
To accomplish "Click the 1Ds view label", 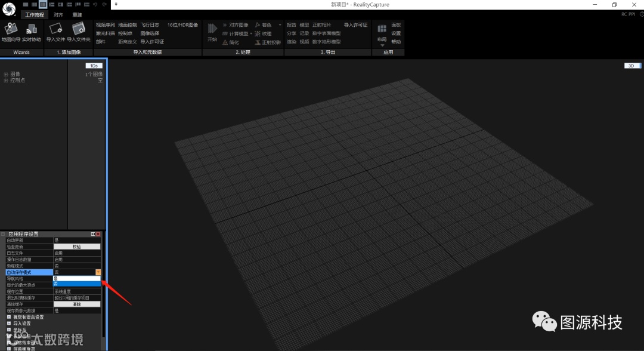I will tap(94, 66).
